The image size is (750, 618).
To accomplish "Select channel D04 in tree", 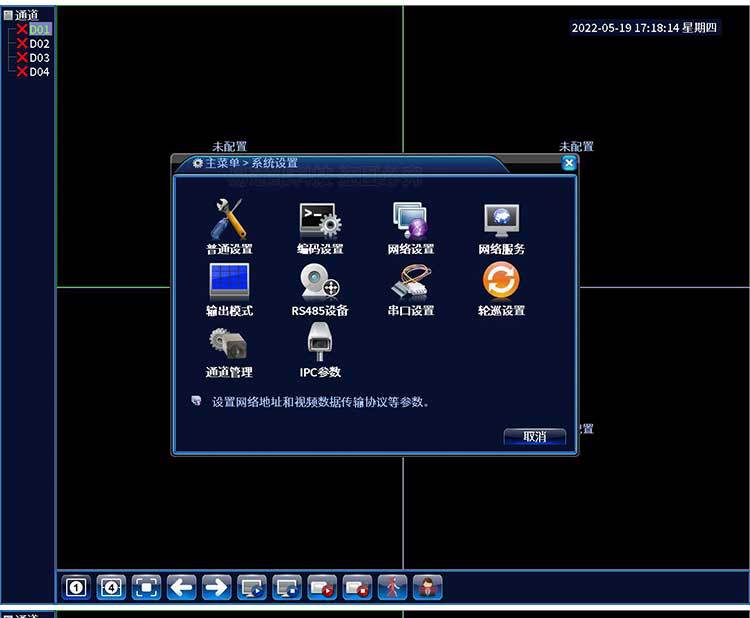I will click(40, 72).
